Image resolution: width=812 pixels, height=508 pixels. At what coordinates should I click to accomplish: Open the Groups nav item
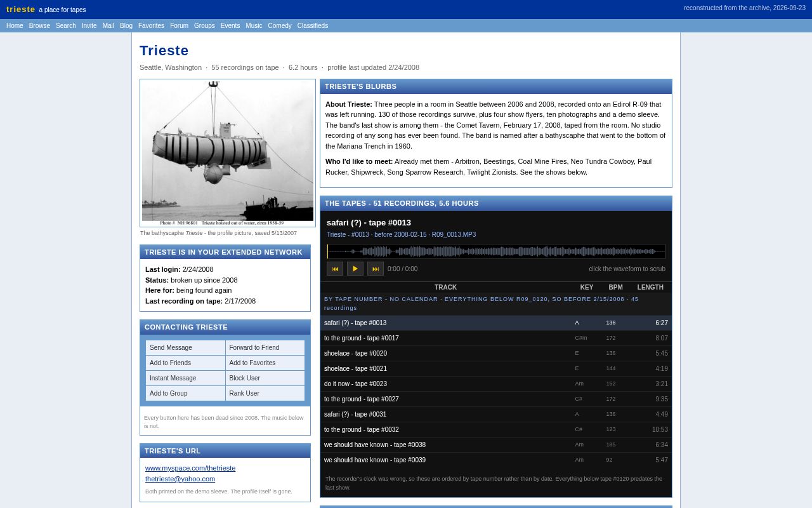pos(204,26)
